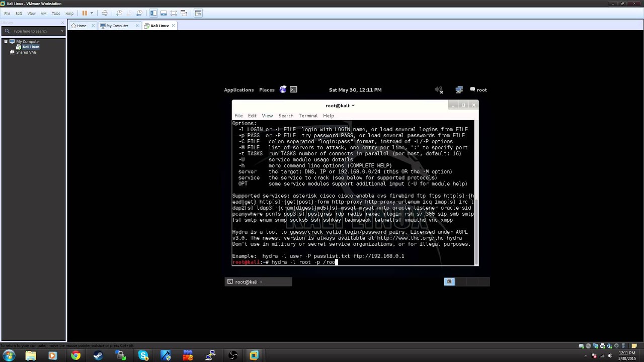Close the Kali Linux tab
This screenshot has height=362, width=644.
174,26
